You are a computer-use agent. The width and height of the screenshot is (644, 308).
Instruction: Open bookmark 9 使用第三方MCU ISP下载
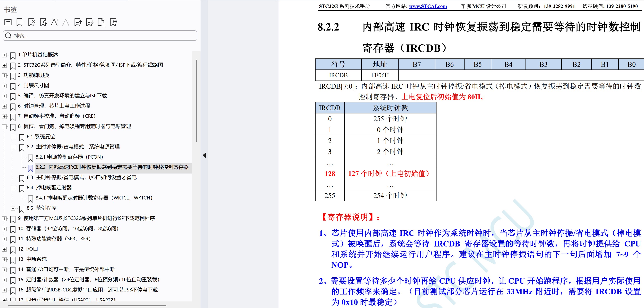[87, 218]
